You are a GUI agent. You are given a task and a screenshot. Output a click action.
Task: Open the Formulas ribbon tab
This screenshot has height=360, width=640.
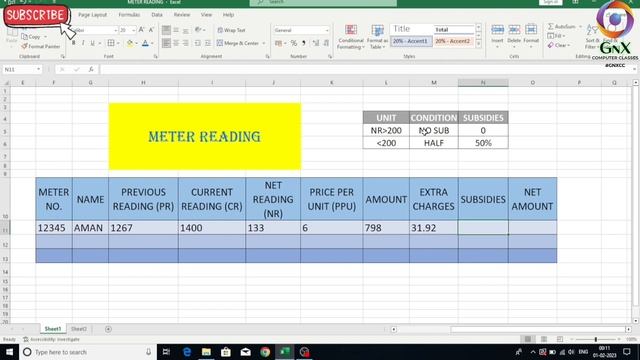(x=129, y=15)
